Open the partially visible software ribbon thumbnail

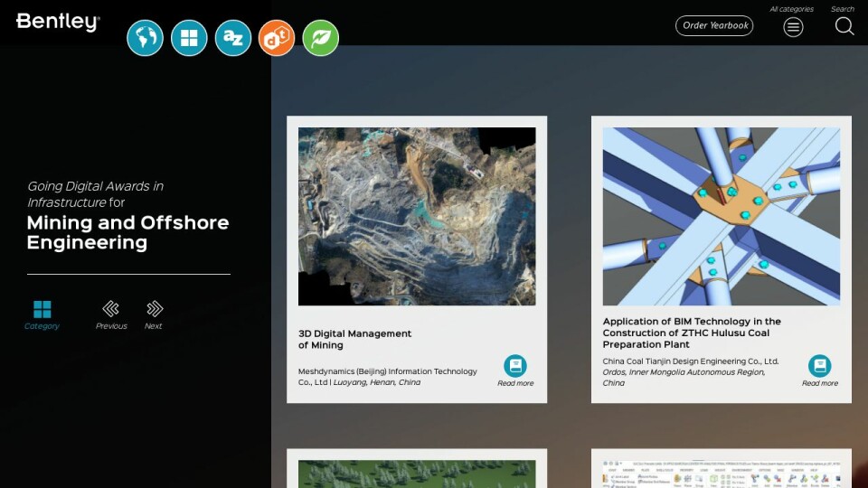722,474
